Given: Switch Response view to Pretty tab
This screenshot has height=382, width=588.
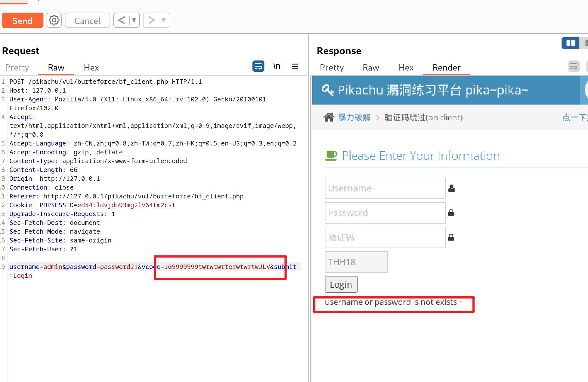Looking at the screenshot, I should [x=332, y=67].
